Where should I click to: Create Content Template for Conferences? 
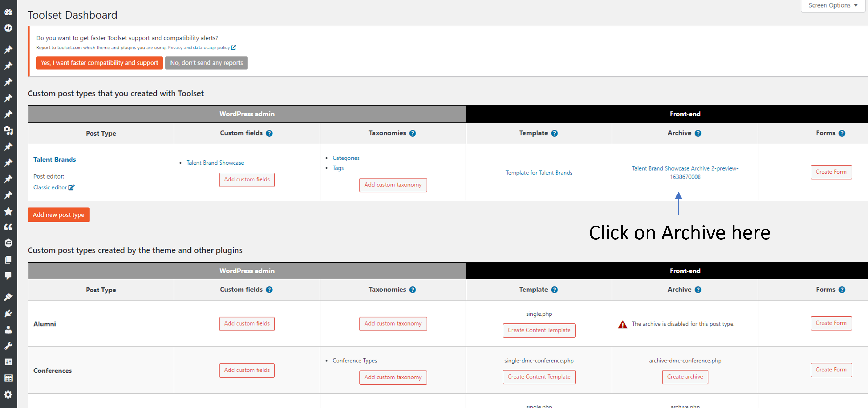[539, 377]
